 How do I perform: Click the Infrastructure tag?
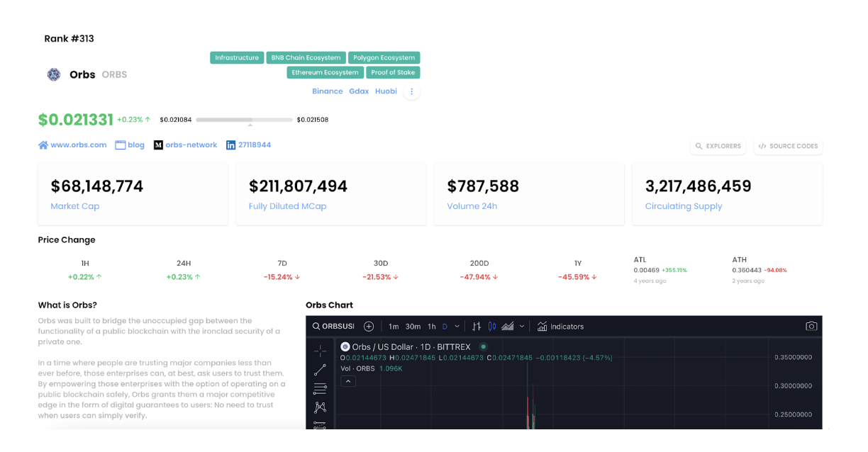point(237,58)
